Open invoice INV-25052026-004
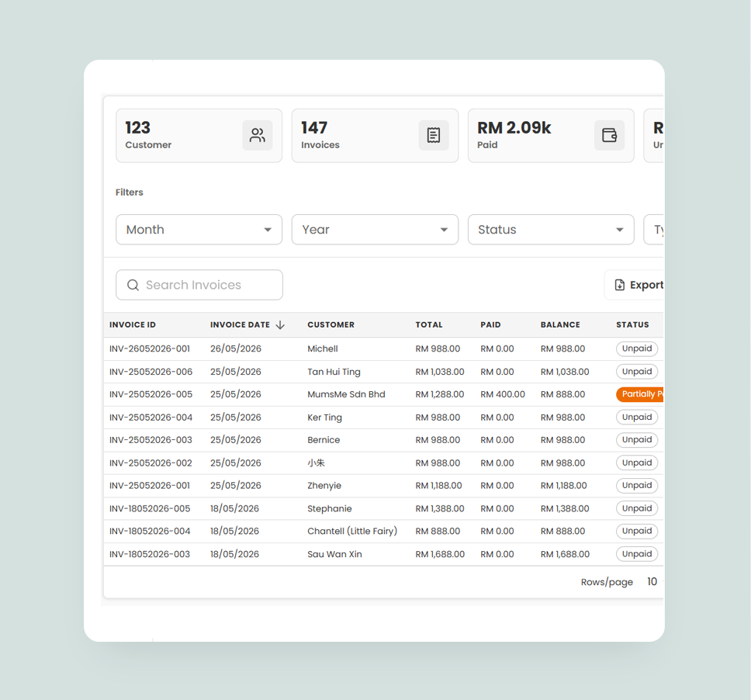751x700 pixels. (x=151, y=418)
